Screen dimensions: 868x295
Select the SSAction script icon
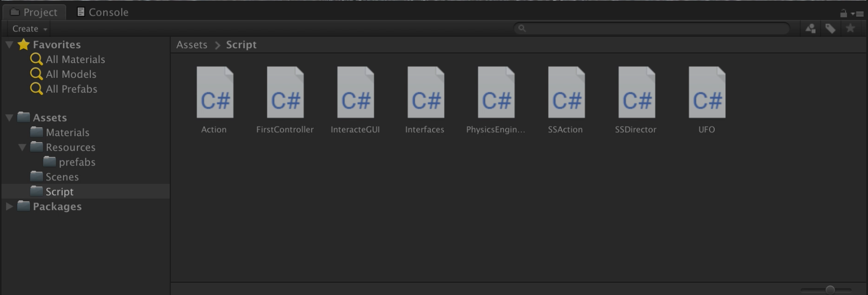click(566, 92)
